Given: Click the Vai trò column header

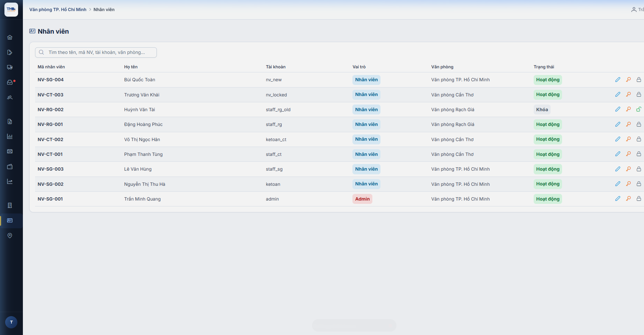Looking at the screenshot, I should pos(359,67).
